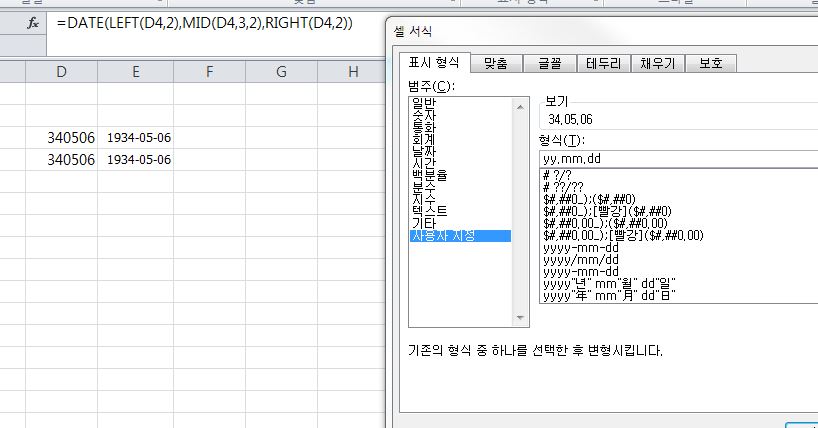Pick the # ?/? format entry
The image size is (818, 428).
click(x=558, y=175)
